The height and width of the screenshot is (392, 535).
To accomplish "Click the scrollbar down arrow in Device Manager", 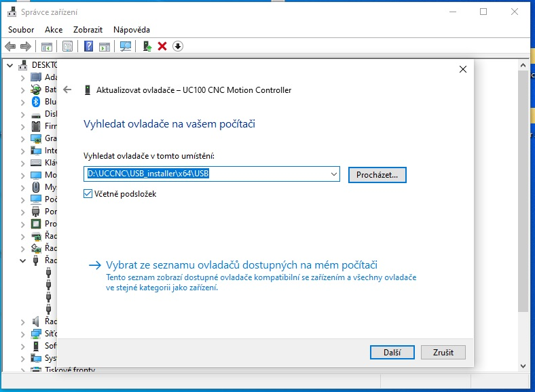I will pyautogui.click(x=523, y=366).
